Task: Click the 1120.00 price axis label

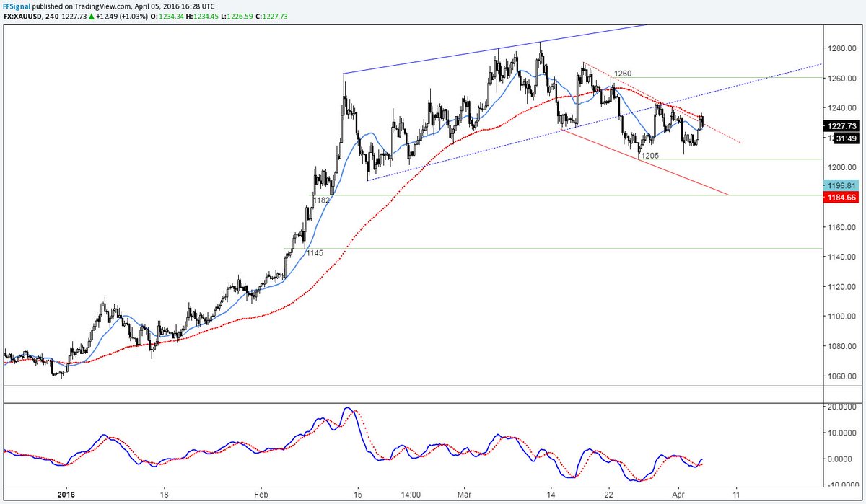Action: pyautogui.click(x=842, y=287)
